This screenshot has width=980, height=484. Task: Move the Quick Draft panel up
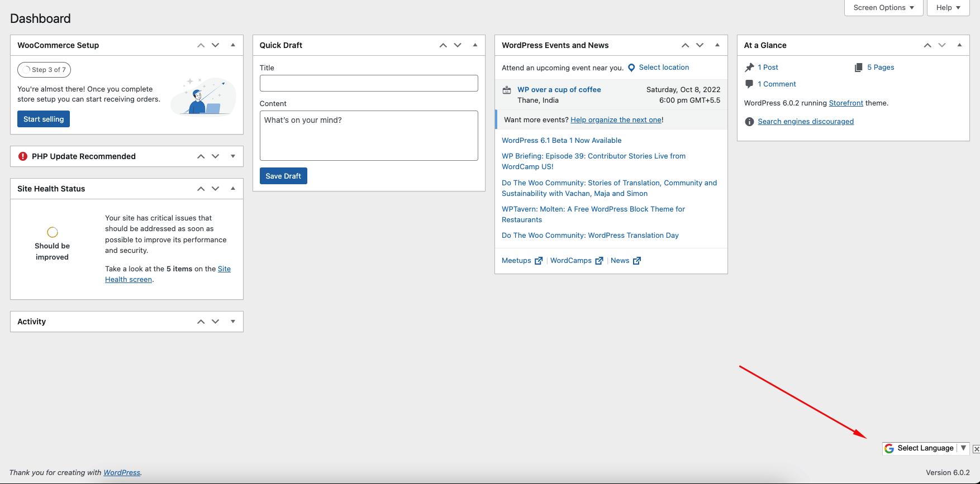click(443, 45)
